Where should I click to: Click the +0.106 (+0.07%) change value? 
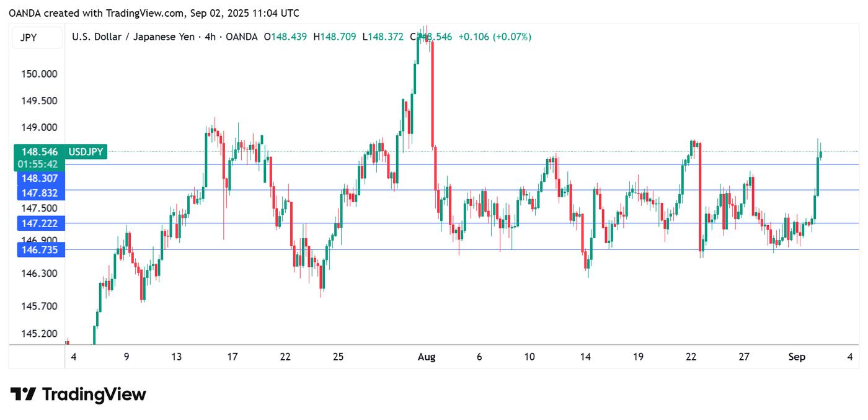tap(495, 37)
